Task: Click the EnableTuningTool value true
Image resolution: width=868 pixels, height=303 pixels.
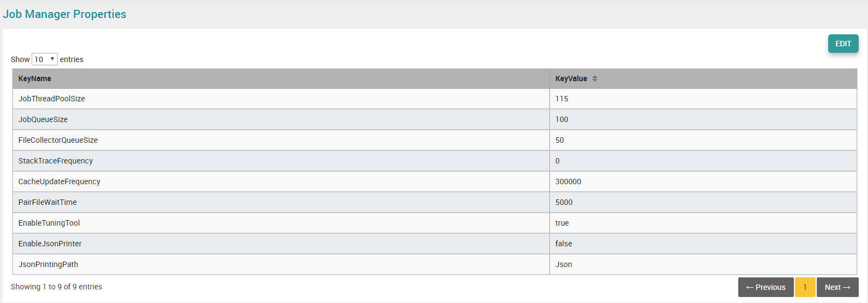Action: tap(562, 223)
